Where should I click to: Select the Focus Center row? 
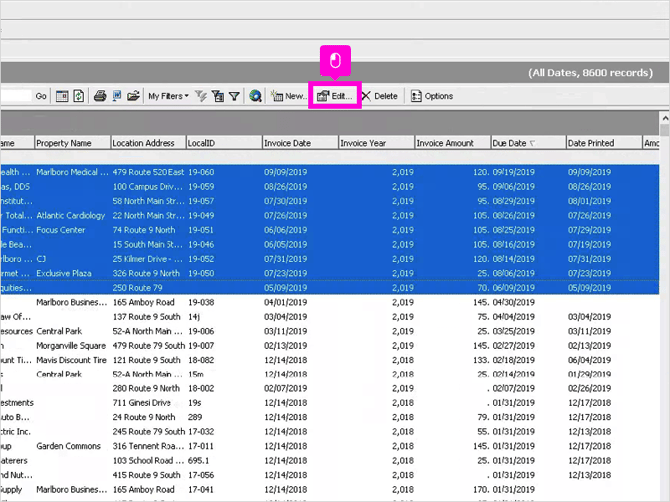329,230
